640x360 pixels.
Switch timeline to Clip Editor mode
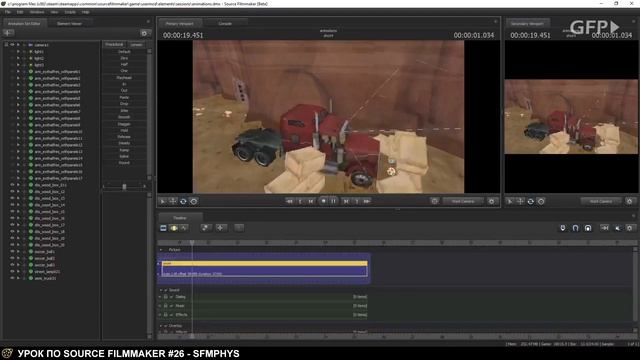point(163,228)
